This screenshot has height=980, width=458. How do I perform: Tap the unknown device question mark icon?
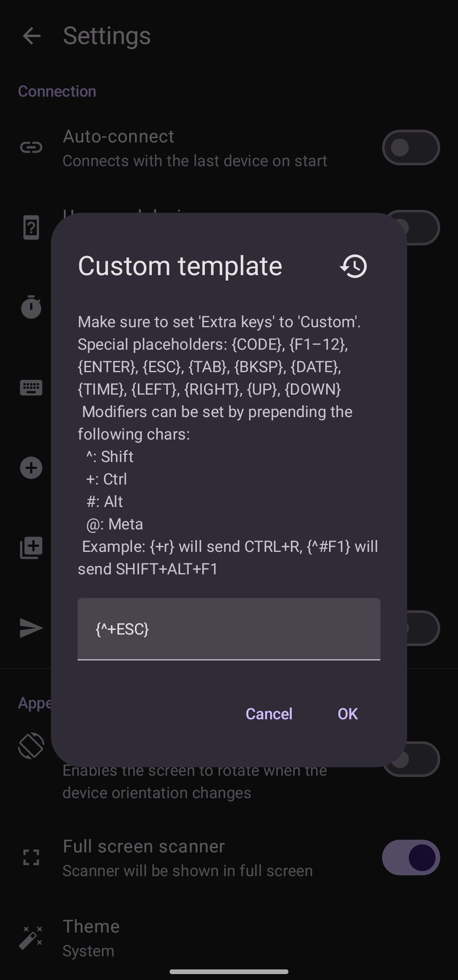coord(31,228)
